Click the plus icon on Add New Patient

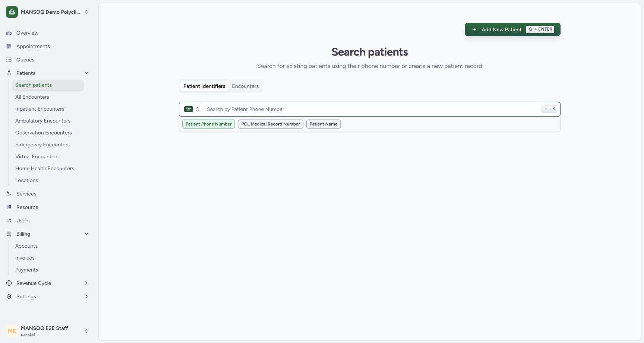tap(474, 29)
